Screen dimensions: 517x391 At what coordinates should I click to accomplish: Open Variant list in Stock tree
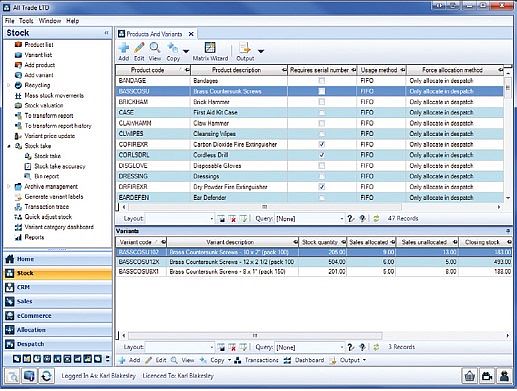[x=38, y=55]
